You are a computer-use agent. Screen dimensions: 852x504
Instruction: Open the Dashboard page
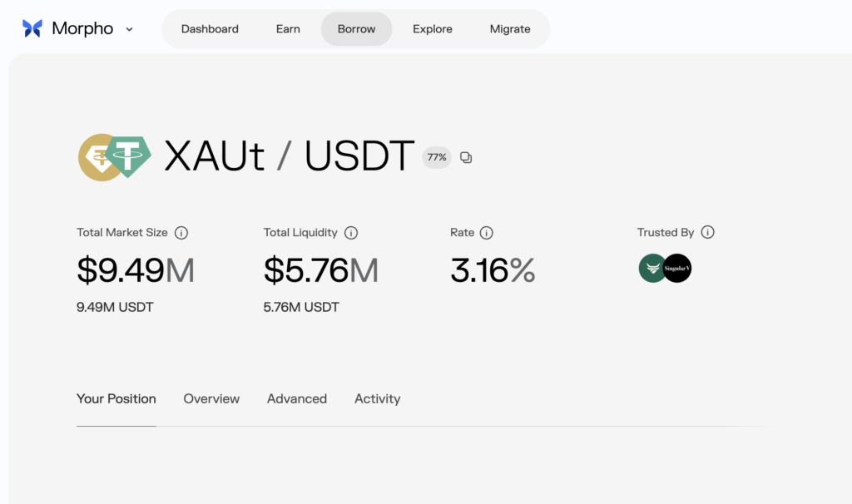tap(210, 29)
